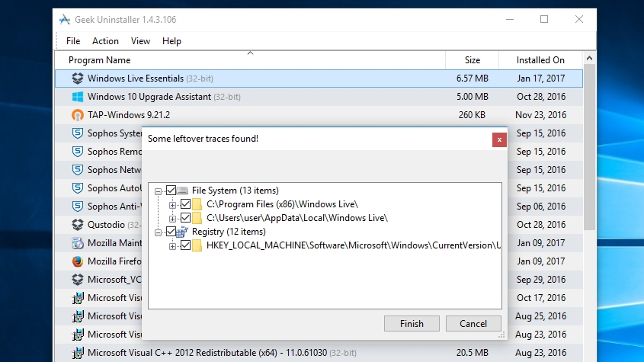Open the Help menu
Viewport: 644px width, 362px height.
pos(171,41)
